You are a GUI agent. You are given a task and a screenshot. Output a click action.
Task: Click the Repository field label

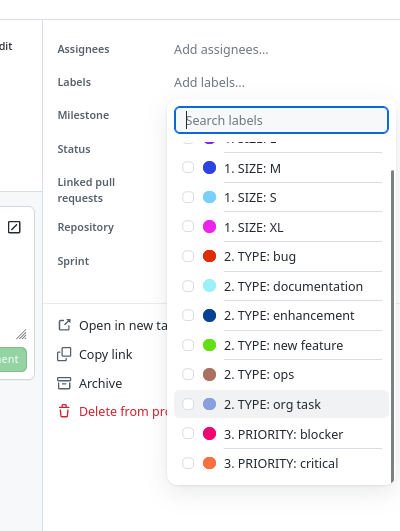coord(86,227)
